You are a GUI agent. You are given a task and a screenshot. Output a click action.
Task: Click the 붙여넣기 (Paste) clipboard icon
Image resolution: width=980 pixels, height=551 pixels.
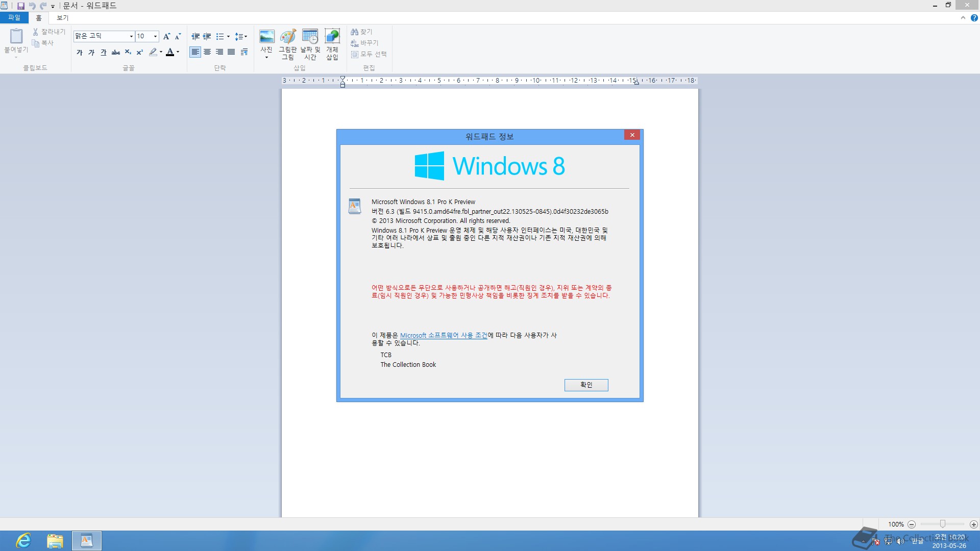pos(16,36)
